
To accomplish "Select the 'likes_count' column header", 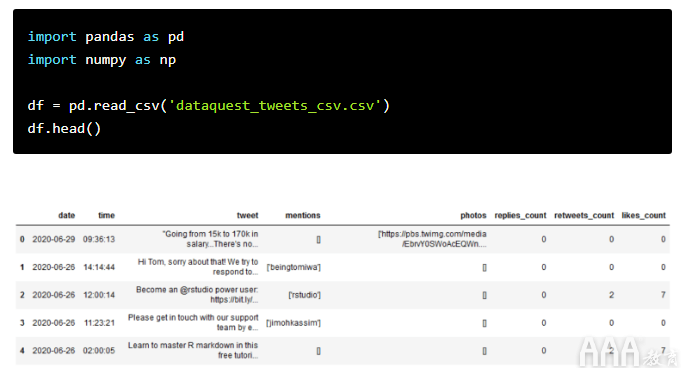I will coord(643,215).
